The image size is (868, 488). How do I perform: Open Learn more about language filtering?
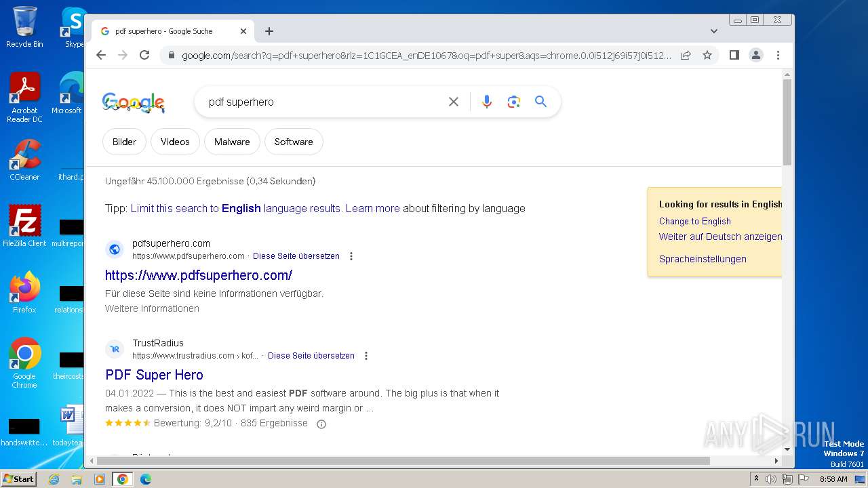[x=373, y=208]
